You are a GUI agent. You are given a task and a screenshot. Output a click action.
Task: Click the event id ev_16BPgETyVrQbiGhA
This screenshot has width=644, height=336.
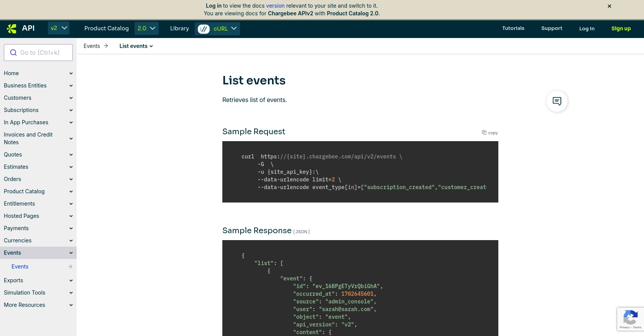346,286
